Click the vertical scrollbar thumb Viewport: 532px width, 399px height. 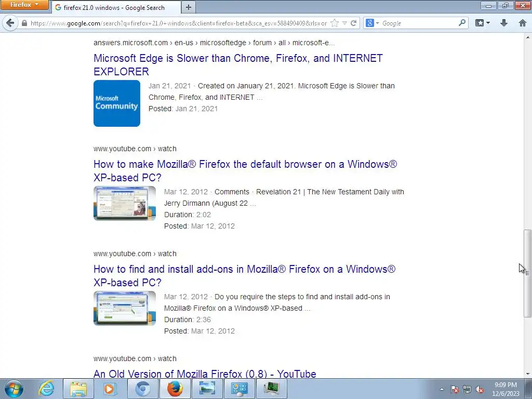527,273
